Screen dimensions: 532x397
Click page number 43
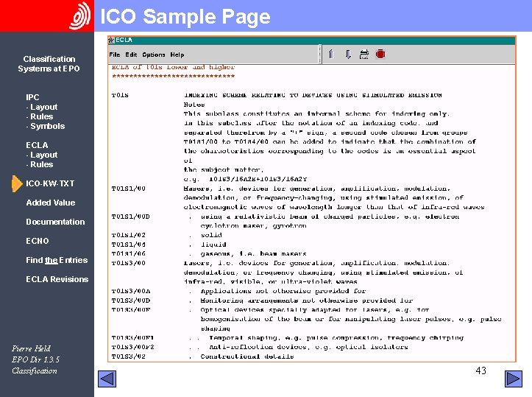coord(480,370)
